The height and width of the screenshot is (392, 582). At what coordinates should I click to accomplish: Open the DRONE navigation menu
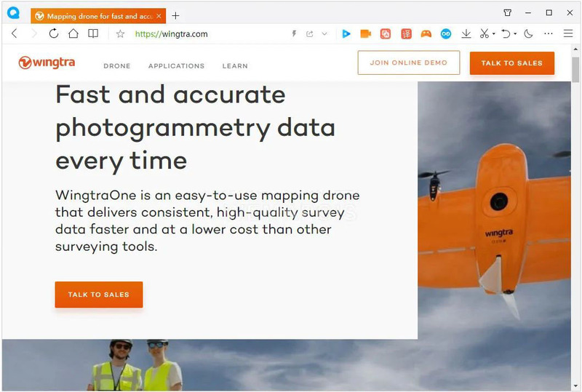117,66
